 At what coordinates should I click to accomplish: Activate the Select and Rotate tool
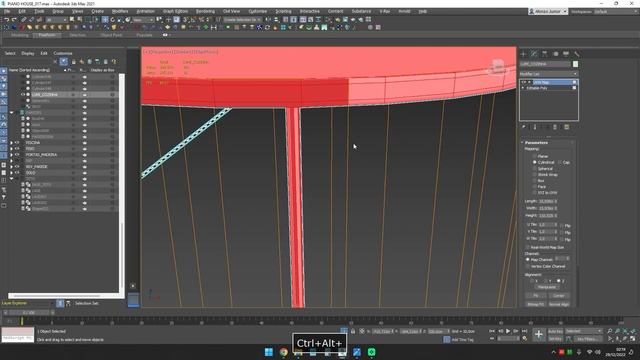click(113, 20)
